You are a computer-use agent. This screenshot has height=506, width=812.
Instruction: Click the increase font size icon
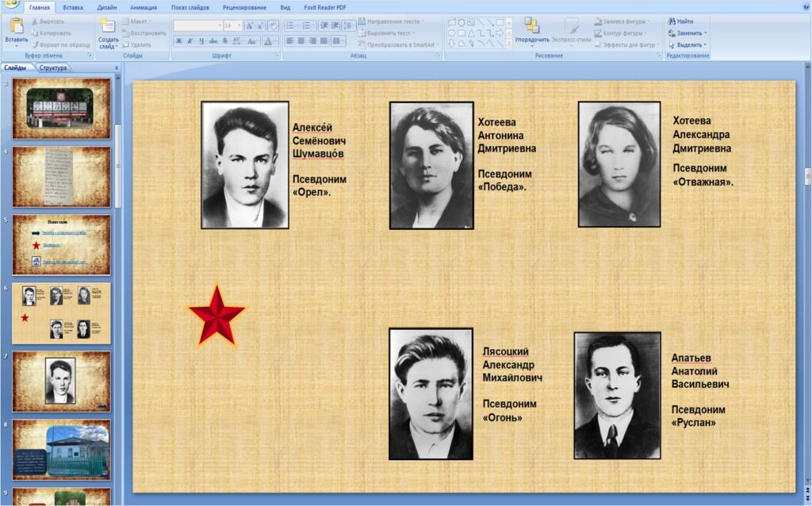pyautogui.click(x=249, y=25)
